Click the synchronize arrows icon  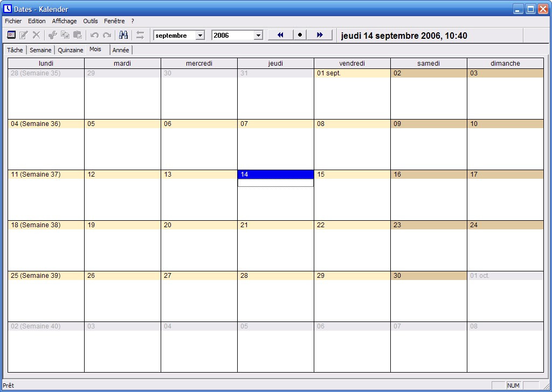click(x=140, y=35)
